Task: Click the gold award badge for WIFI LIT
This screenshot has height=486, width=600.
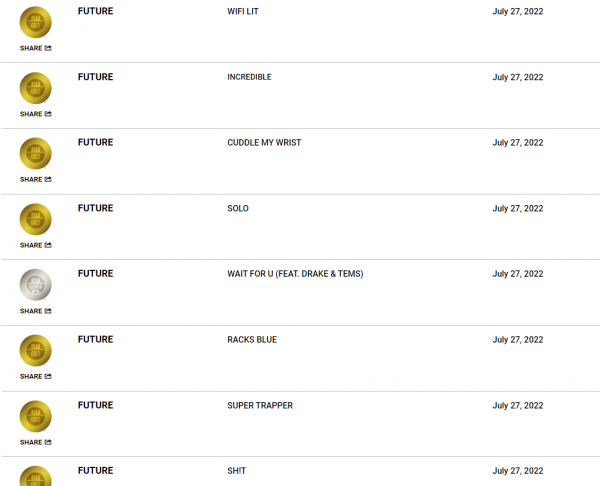Action: pos(36,22)
